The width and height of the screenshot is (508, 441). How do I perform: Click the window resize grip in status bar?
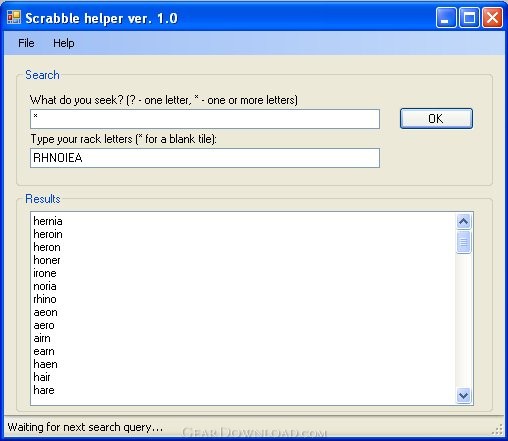(x=498, y=430)
